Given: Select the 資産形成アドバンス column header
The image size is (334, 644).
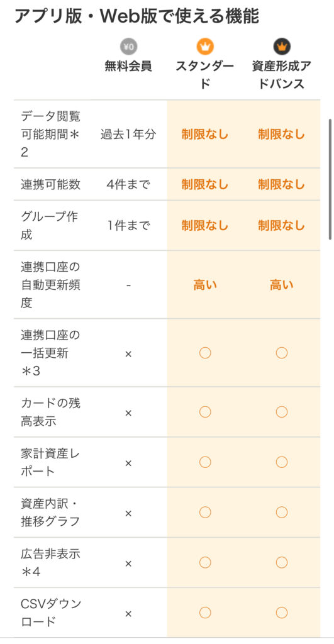Looking at the screenshot, I should coord(282,75).
